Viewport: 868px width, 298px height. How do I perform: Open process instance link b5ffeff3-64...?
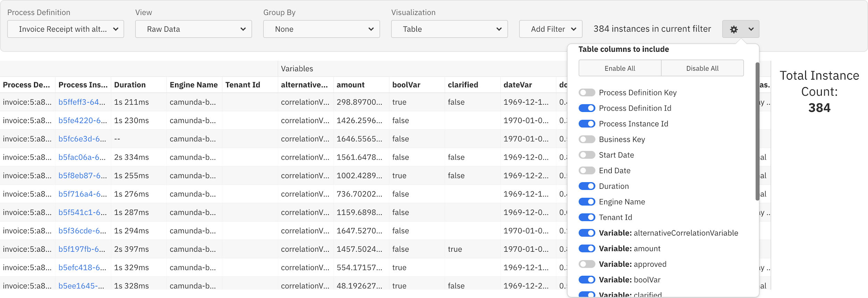82,102
